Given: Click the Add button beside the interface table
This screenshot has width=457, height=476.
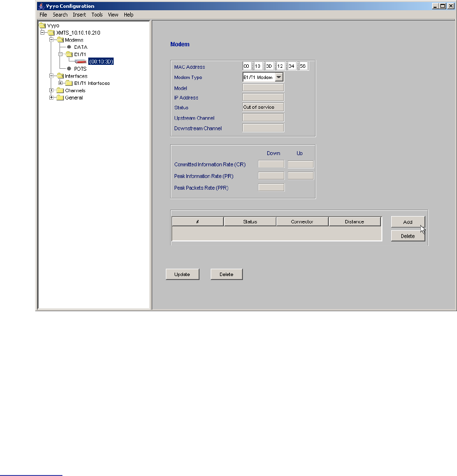Looking at the screenshot, I should 408,222.
